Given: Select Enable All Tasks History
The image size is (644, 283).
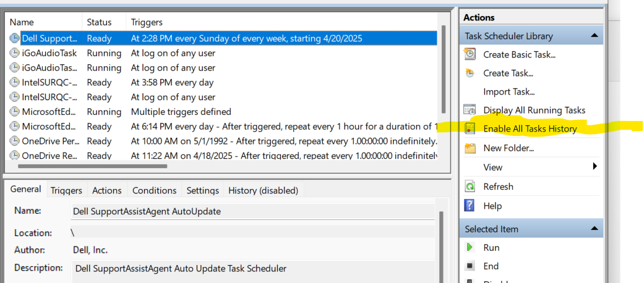Looking at the screenshot, I should tap(530, 129).
